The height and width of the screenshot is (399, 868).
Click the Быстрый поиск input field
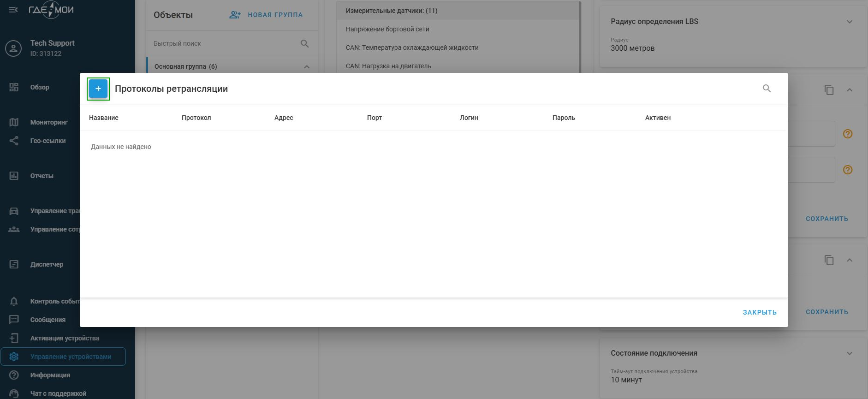[x=224, y=43]
